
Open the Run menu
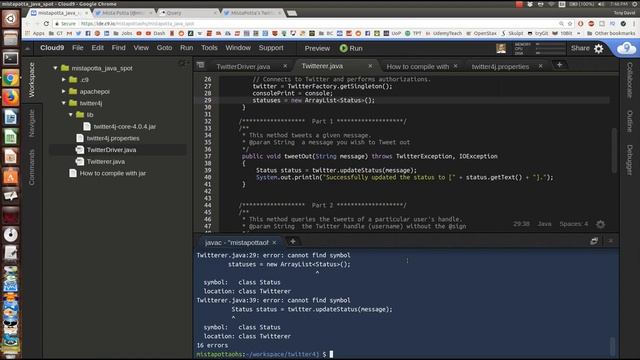point(187,48)
